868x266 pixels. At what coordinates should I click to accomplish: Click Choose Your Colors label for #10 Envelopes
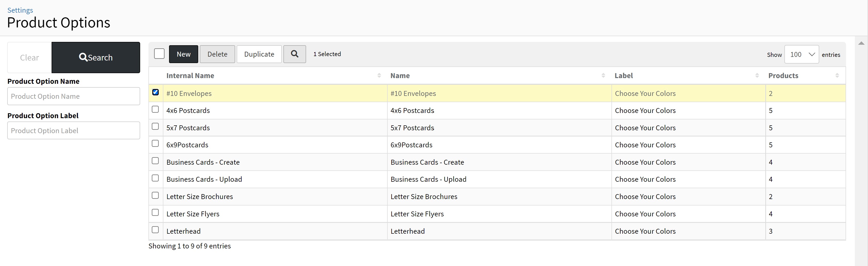tap(645, 94)
